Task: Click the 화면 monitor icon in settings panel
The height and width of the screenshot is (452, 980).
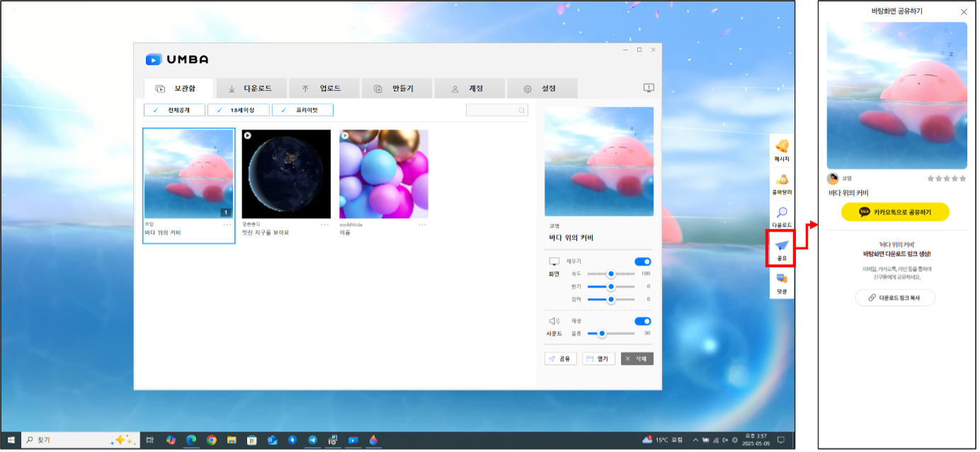Action: [554, 261]
